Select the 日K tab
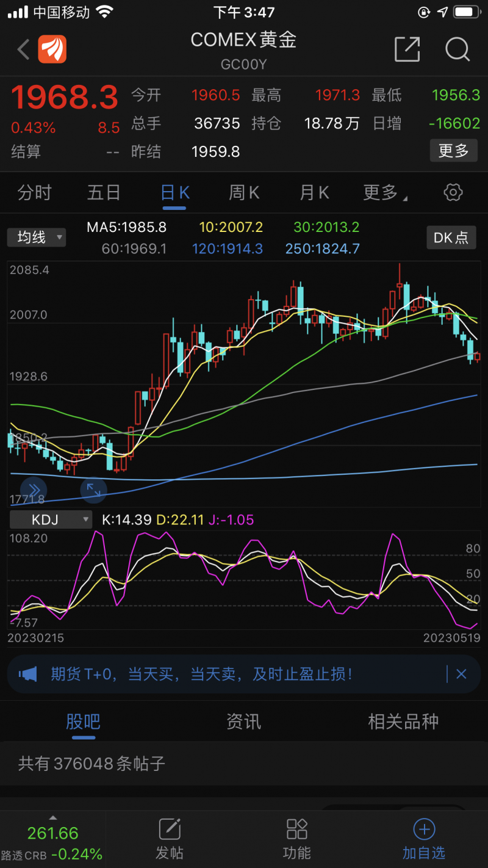The width and height of the screenshot is (488, 868). click(x=175, y=193)
